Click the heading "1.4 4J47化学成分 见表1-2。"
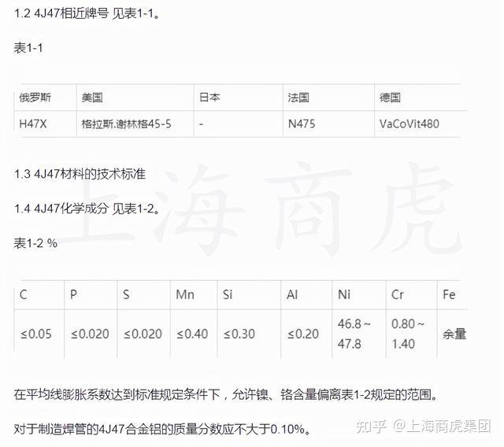This screenshot has height=447, width=504. tap(87, 209)
